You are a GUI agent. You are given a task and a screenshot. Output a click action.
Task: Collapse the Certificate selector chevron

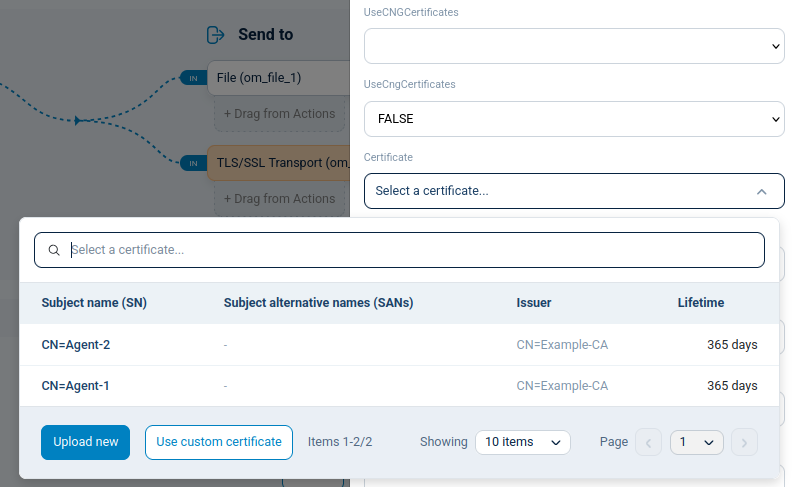pos(762,191)
